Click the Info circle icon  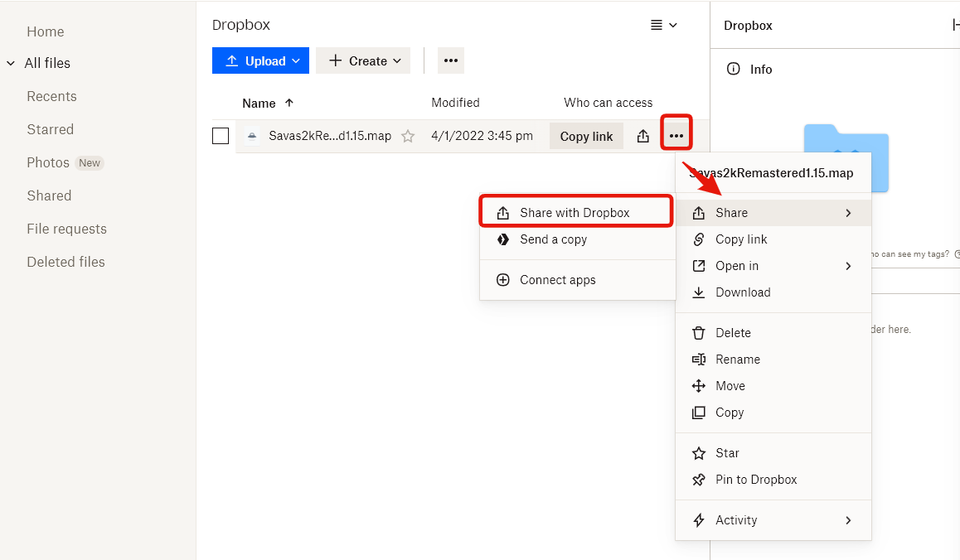pos(733,69)
